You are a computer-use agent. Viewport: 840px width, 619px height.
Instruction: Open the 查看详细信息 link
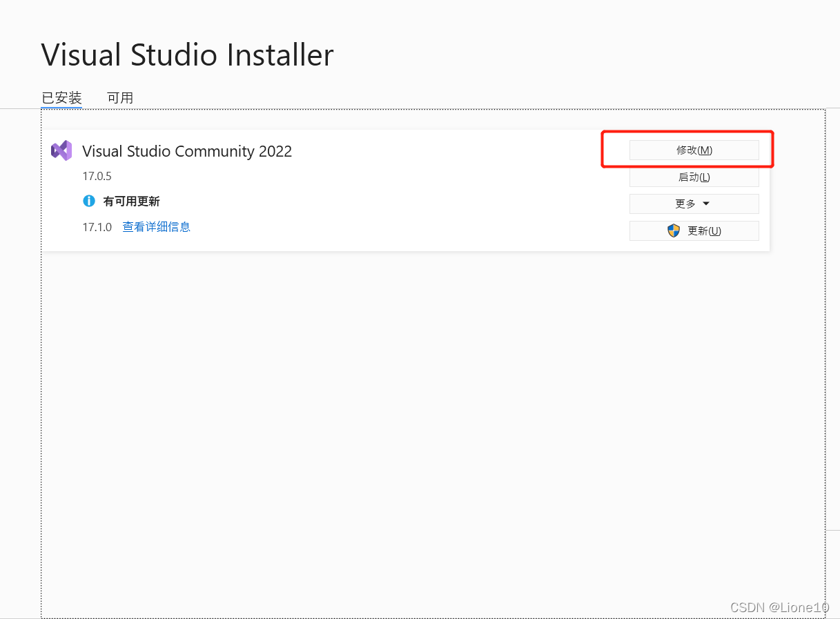(x=157, y=226)
